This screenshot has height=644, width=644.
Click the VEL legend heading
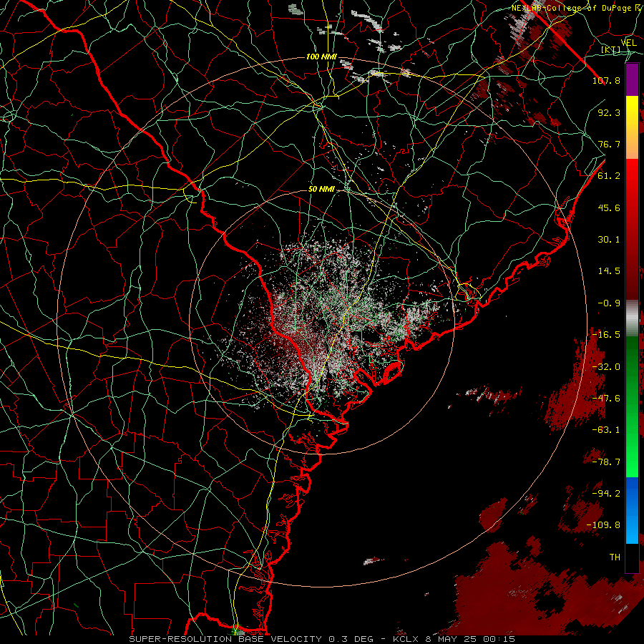(628, 43)
